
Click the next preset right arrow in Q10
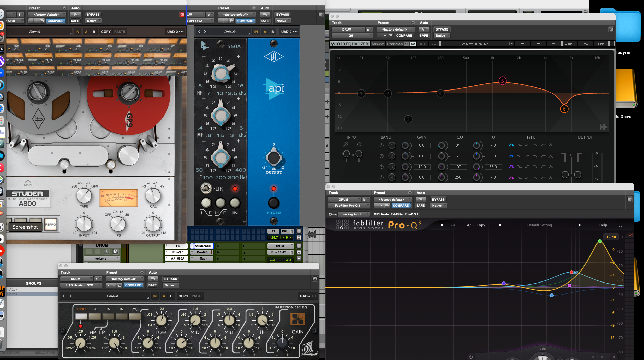tap(538, 44)
